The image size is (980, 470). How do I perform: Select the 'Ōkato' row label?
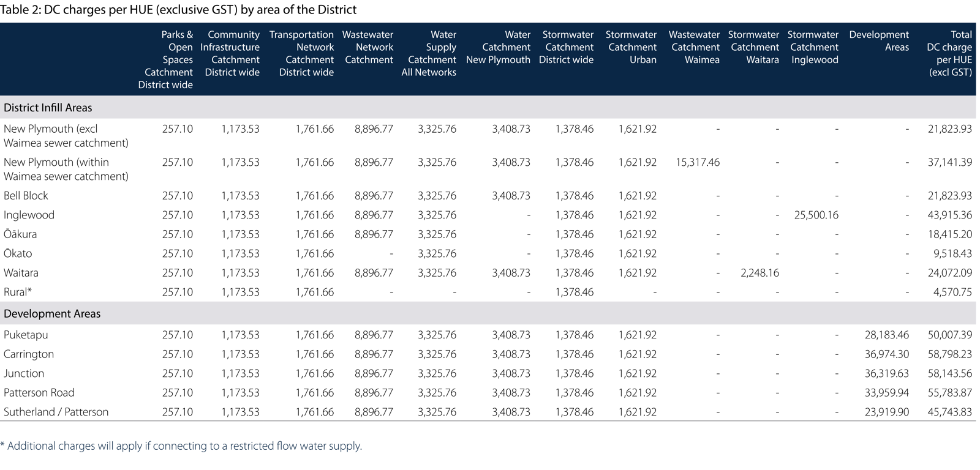coord(18,254)
